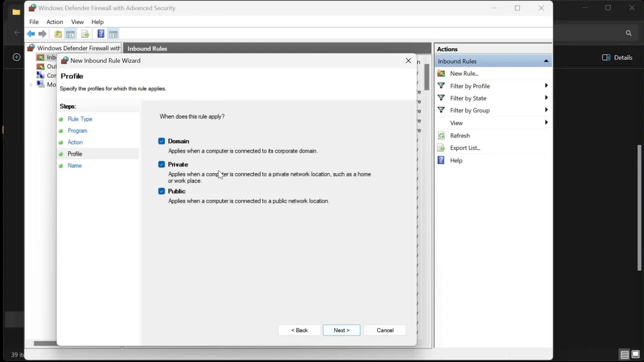The height and width of the screenshot is (362, 644).
Task: Open Help via the toolbar question mark
Action: (x=101, y=34)
